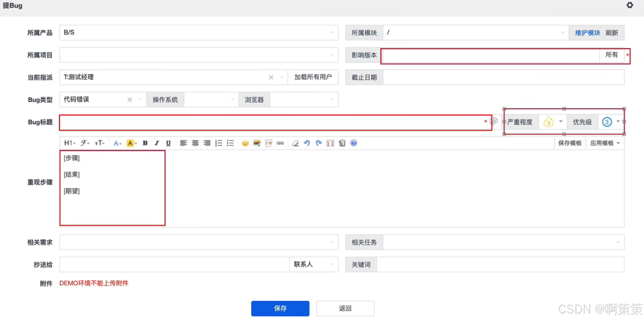
Task: Open the settings gear at top right
Action: point(630,5)
